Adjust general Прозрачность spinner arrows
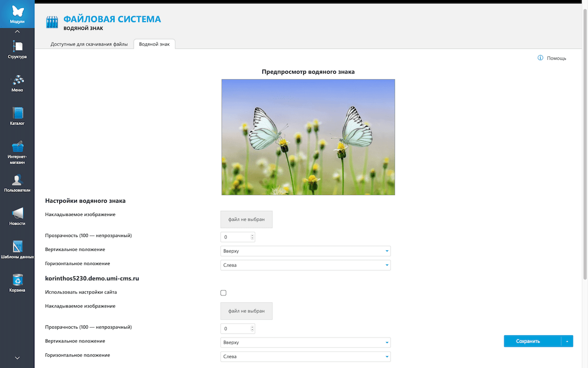 252,237
